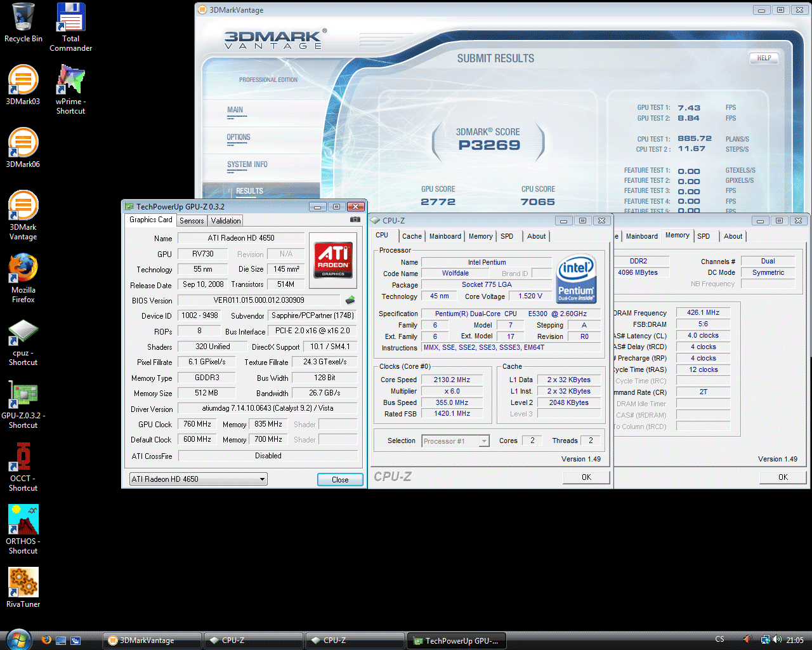The width and height of the screenshot is (812, 650).
Task: Click the Intel Pentium logo in CPU-Z
Action: coord(575,279)
